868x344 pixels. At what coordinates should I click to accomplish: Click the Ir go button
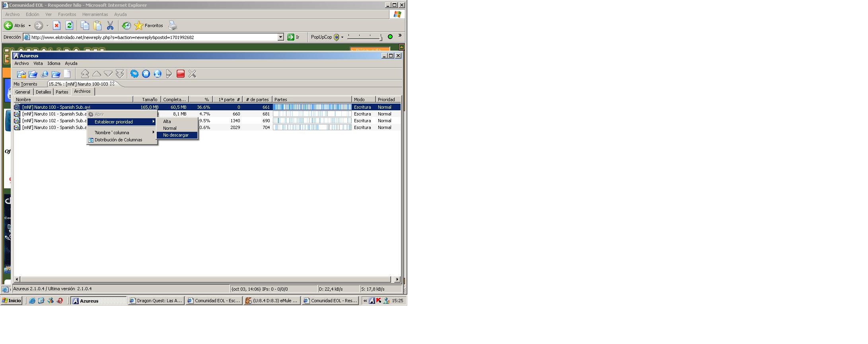293,37
